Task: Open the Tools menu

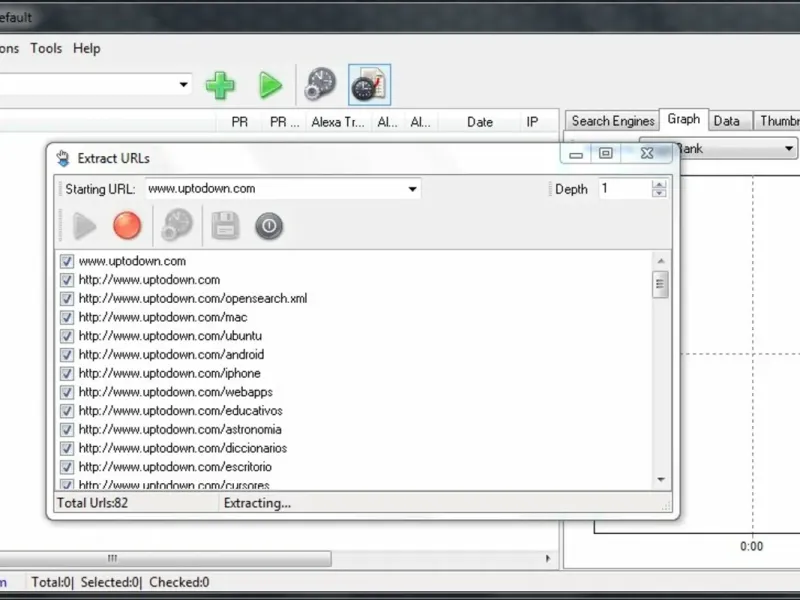Action: pos(46,48)
